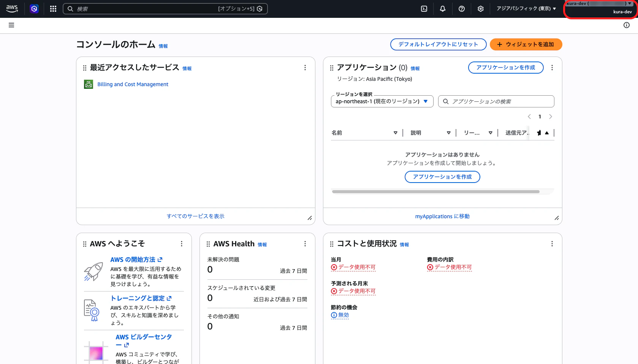Click その他の通知 count in AWS Health

210,326
